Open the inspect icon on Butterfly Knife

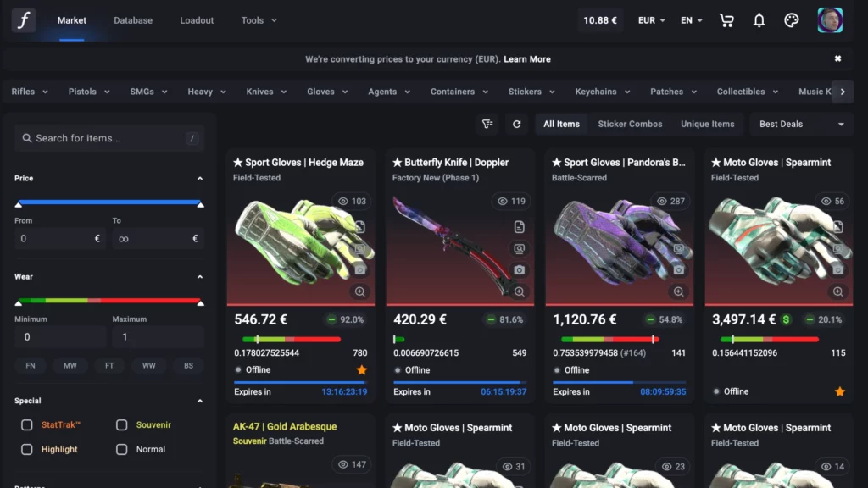pyautogui.click(x=520, y=249)
